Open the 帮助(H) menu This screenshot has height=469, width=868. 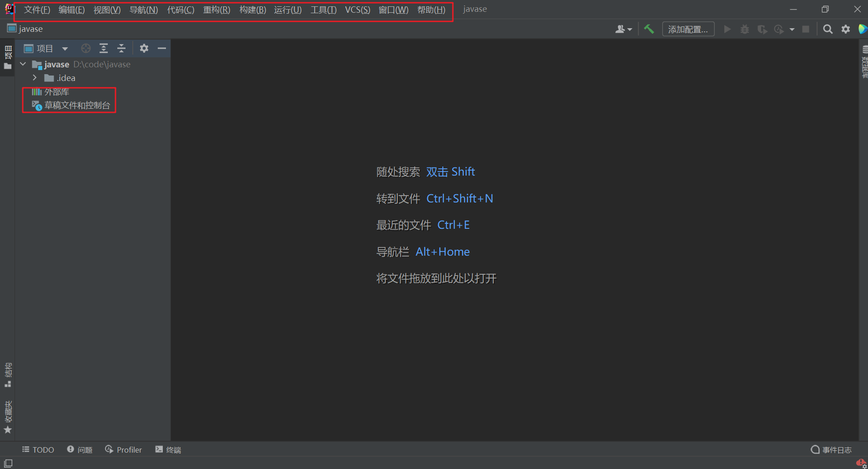[x=431, y=10]
